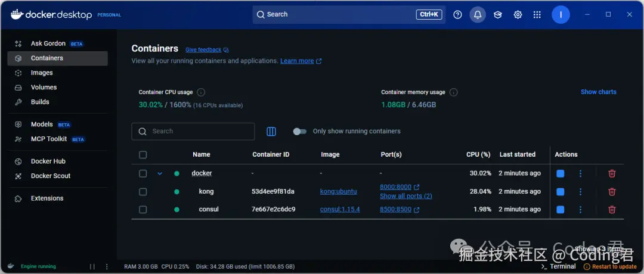This screenshot has height=274, width=644.
Task: Open Docker Hub in sidebar
Action: click(x=57, y=161)
